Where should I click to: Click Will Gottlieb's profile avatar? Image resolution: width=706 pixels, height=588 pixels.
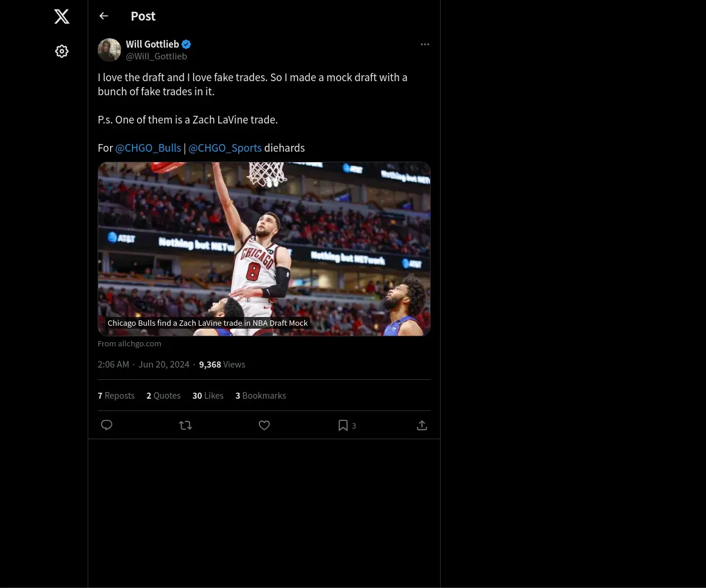109,50
